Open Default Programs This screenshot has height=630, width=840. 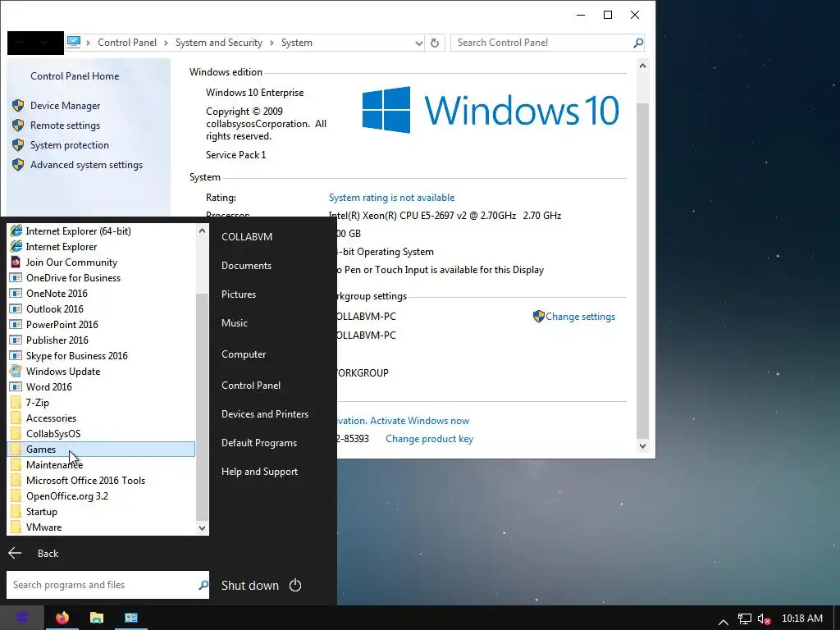point(258,443)
